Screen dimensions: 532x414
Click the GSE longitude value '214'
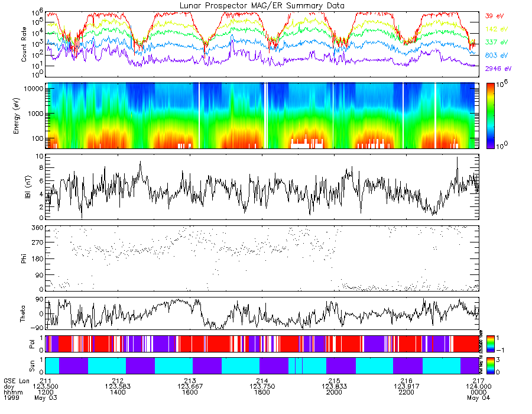tap(262, 381)
